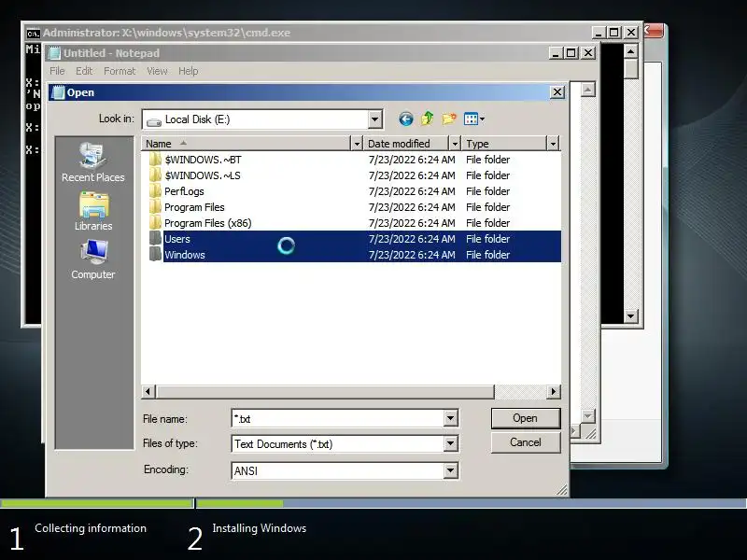This screenshot has width=747, height=560.
Task: Open the Name column filter dropdown
Action: pyautogui.click(x=357, y=144)
